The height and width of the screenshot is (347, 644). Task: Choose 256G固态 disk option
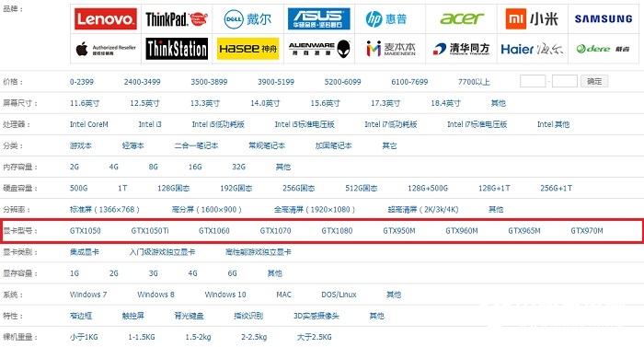coord(299,189)
